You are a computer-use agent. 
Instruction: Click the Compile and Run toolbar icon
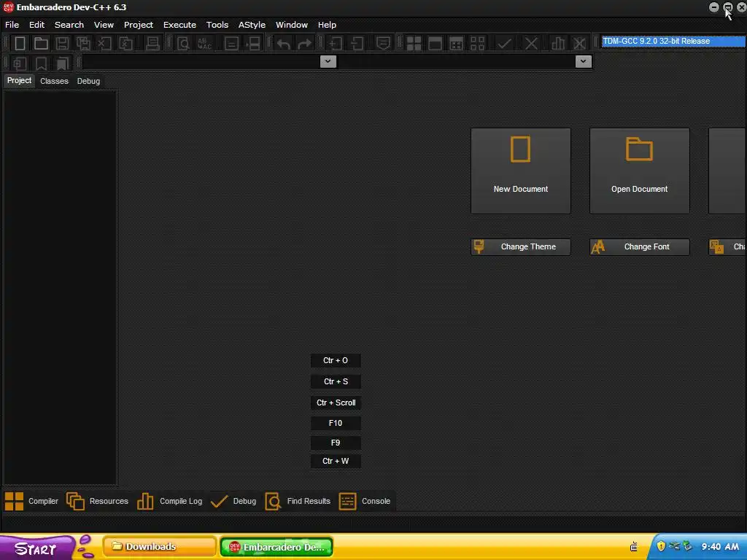click(456, 43)
